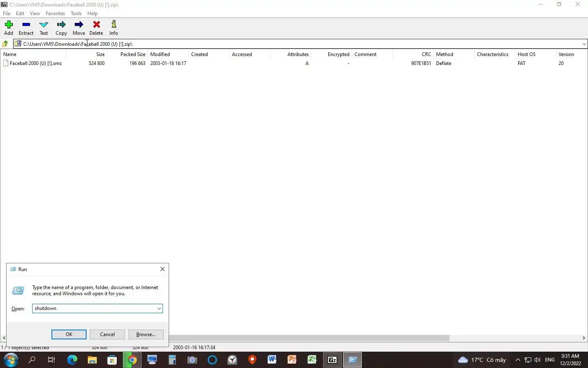Expand the Run Open combo dropdown
Viewport: 588px width, 368px height.
[x=159, y=309]
